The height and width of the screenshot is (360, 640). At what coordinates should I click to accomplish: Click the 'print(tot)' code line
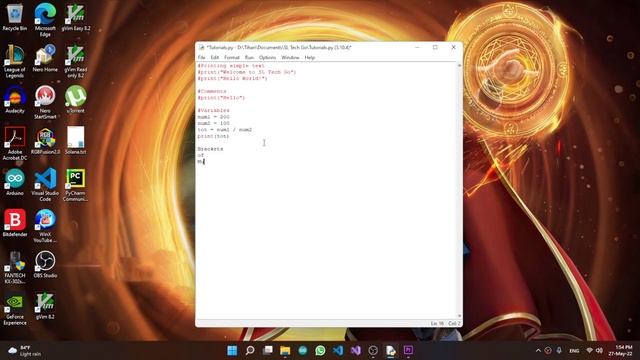coord(213,136)
